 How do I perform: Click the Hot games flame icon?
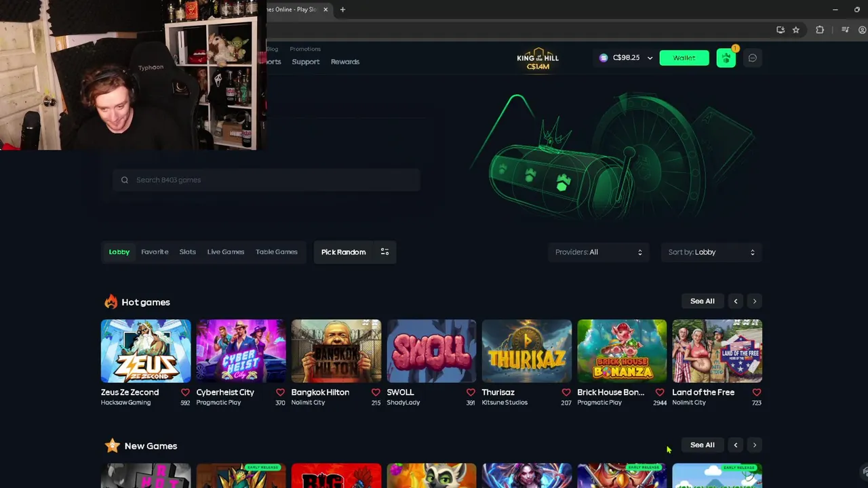(x=111, y=302)
